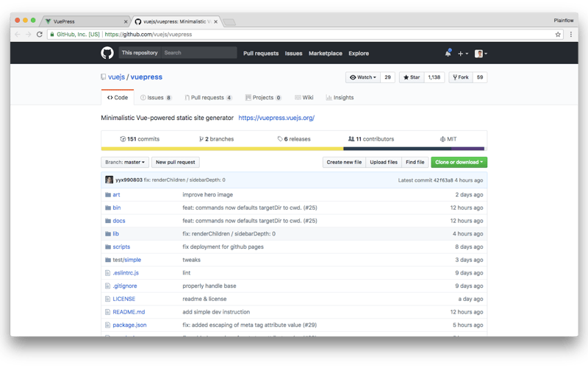Screen dimensions: 588x368
Task: Fork the vuepress repository
Action: (x=461, y=77)
